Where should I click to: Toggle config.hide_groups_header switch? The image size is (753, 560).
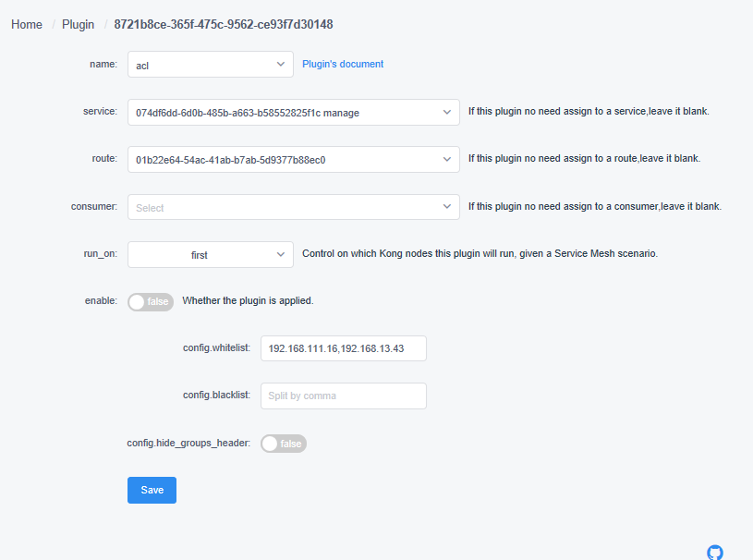pos(284,444)
